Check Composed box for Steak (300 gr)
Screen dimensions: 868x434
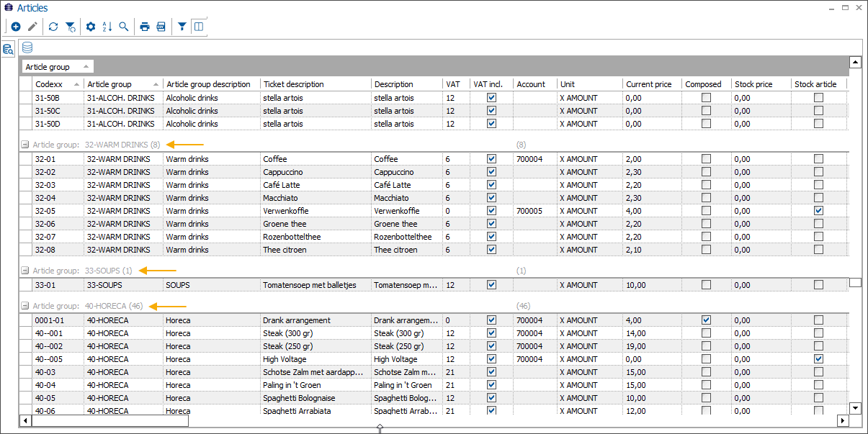(x=706, y=333)
